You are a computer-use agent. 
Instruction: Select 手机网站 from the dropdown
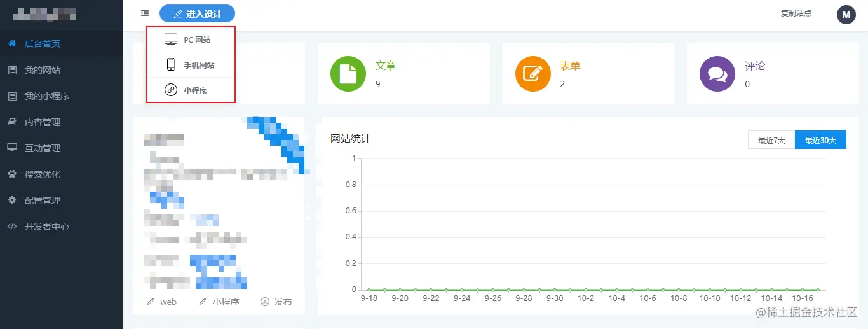[x=191, y=65]
